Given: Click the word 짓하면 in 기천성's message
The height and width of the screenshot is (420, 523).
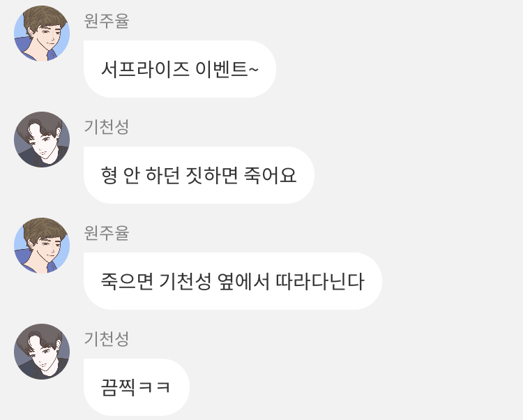Looking at the screenshot, I should point(211,175).
